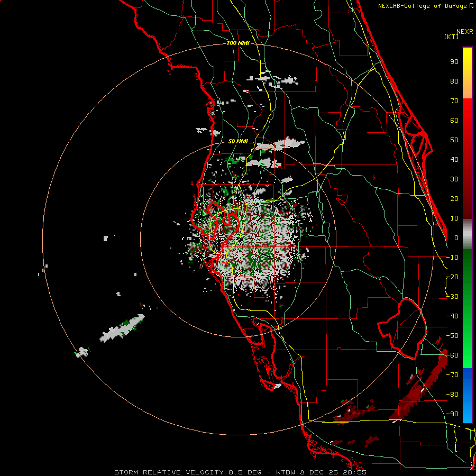Image resolution: width=476 pixels, height=476 pixels.
Task: Click the elongated gray echo offshore southwest
Action: pos(122,328)
